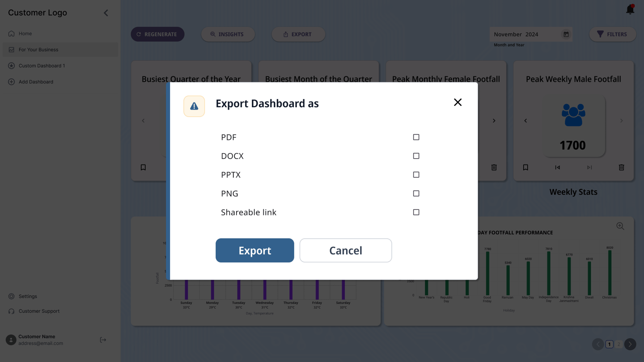Enable the Shareable link checkbox
This screenshot has height=362, width=644.
416,212
